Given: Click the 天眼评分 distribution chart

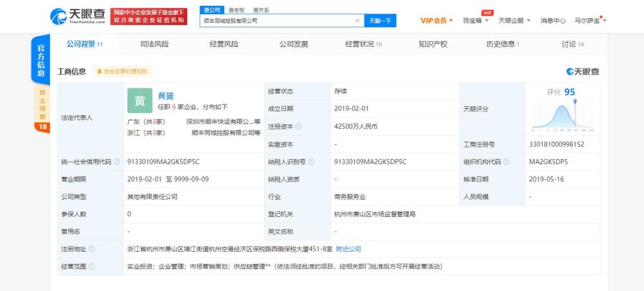Looking at the screenshot, I should coord(562,115).
